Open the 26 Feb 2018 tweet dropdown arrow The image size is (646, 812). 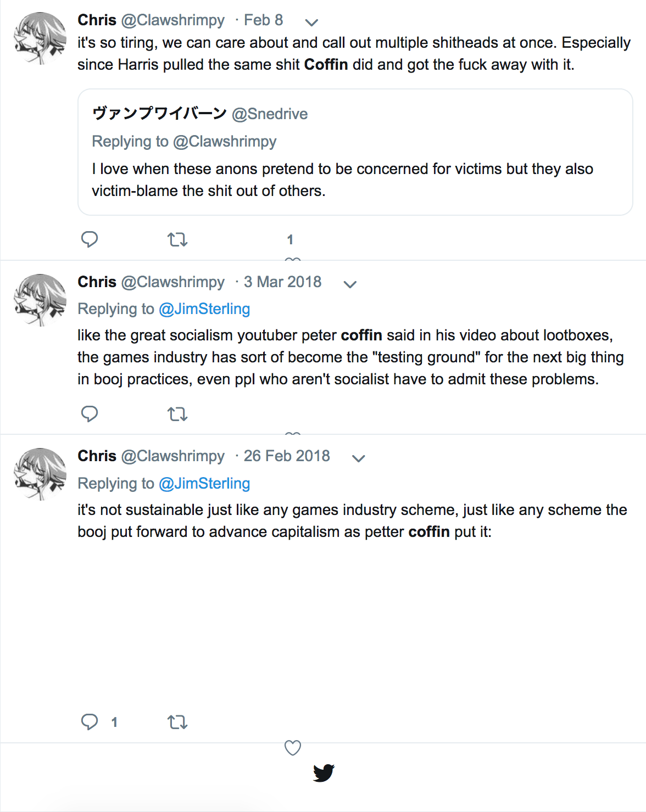point(358,458)
